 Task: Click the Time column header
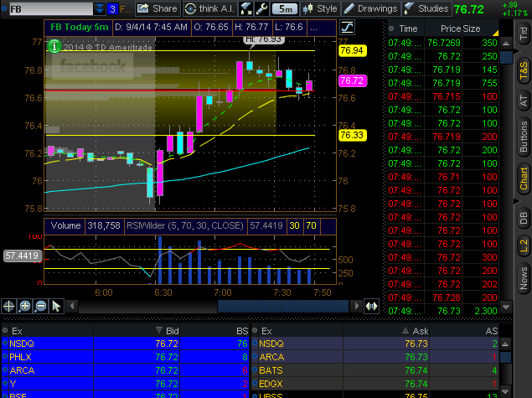pyautogui.click(x=408, y=28)
